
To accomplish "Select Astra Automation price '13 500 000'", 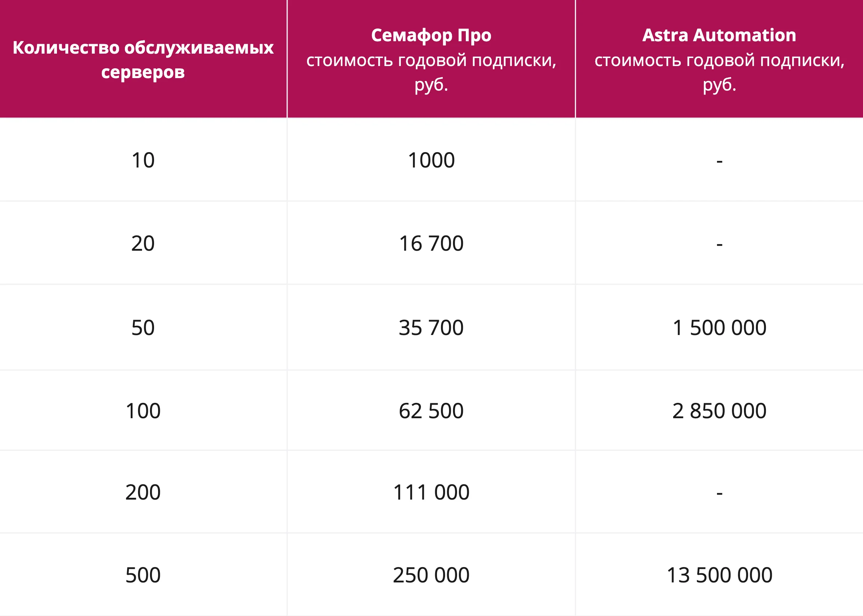I will coord(719,575).
